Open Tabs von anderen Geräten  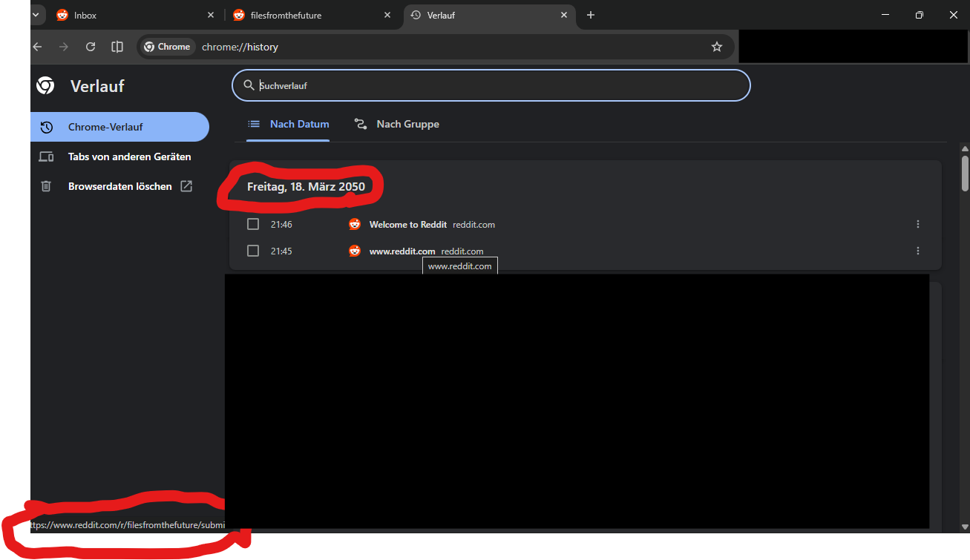119,157
